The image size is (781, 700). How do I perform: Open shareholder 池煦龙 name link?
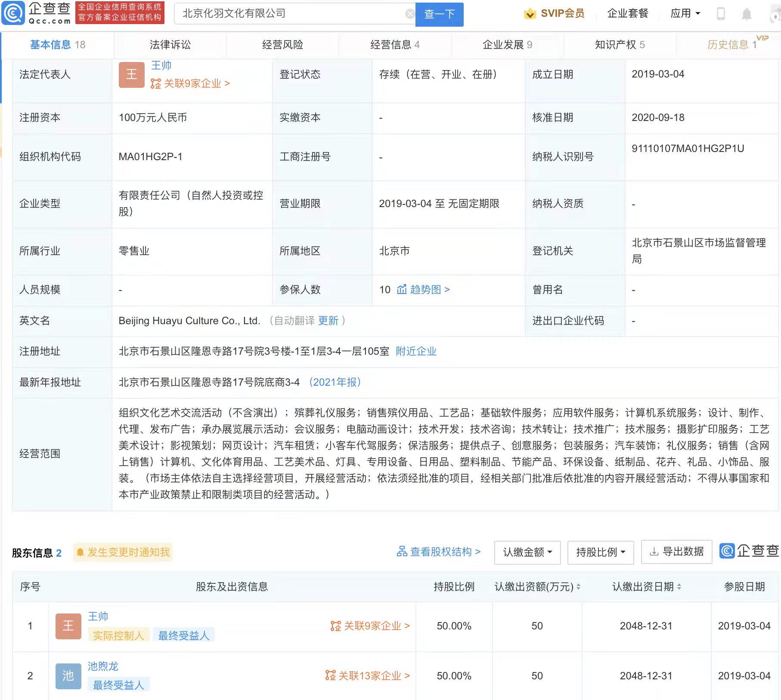tap(103, 666)
